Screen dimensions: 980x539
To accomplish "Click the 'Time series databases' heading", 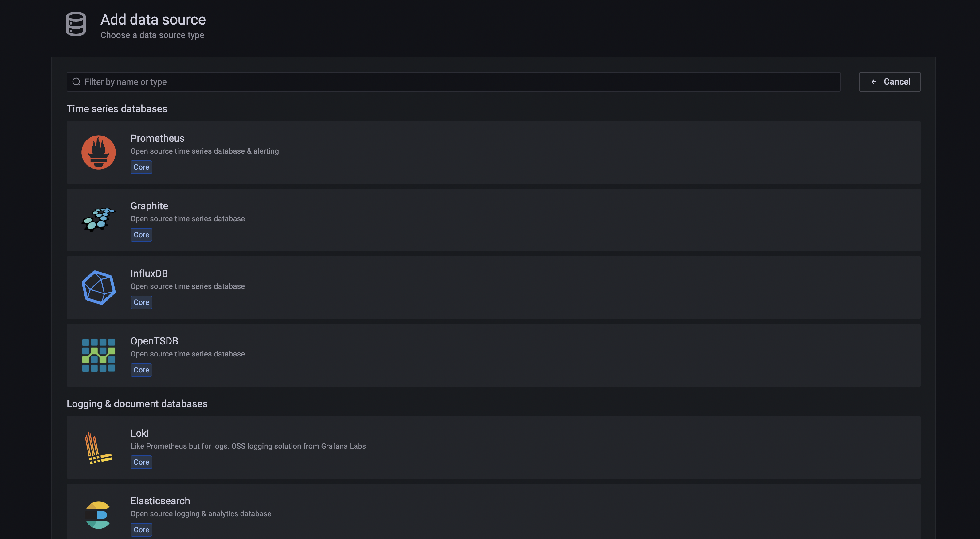I will [117, 109].
